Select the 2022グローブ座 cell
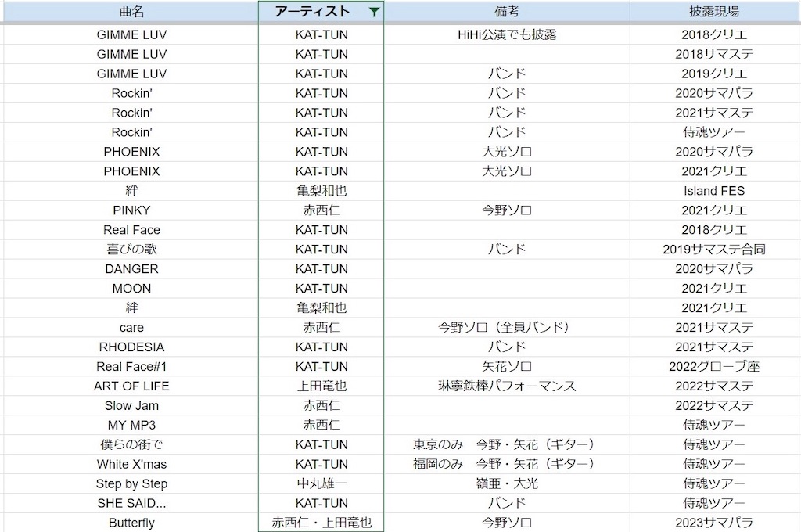801x532 pixels. coord(714,366)
